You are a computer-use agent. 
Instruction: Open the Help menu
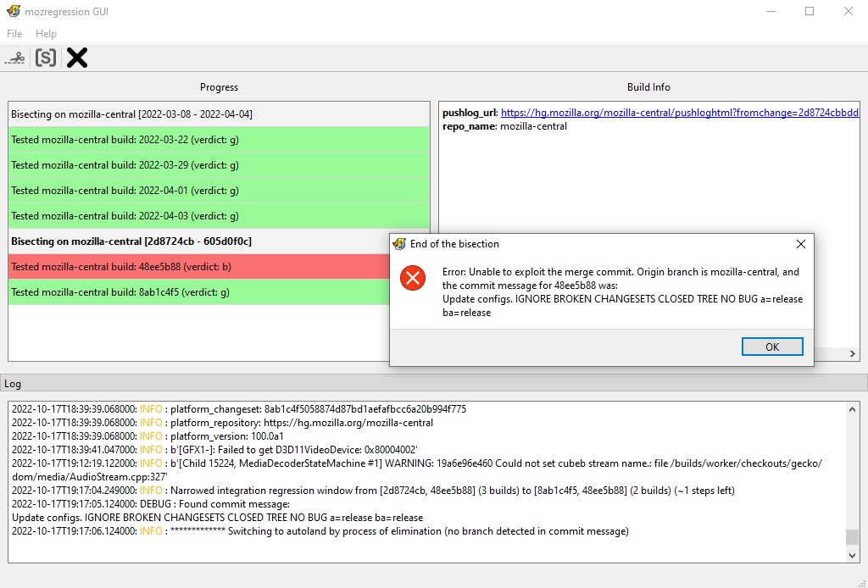point(46,34)
